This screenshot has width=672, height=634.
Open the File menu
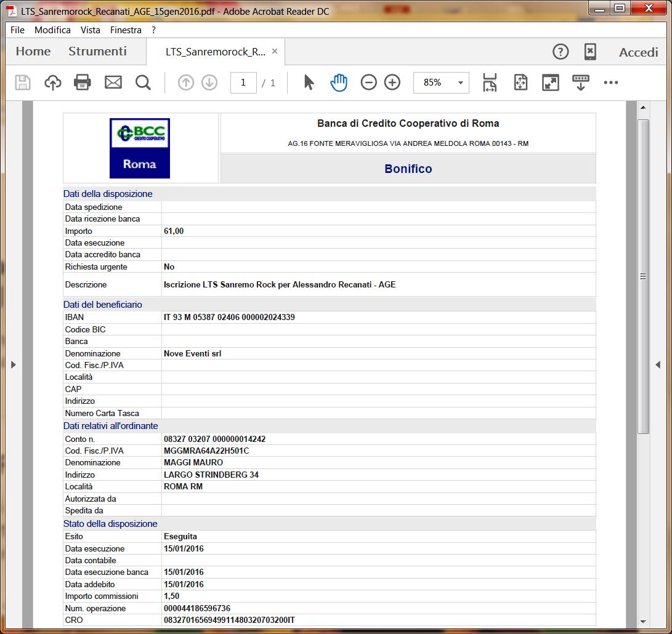(x=18, y=30)
